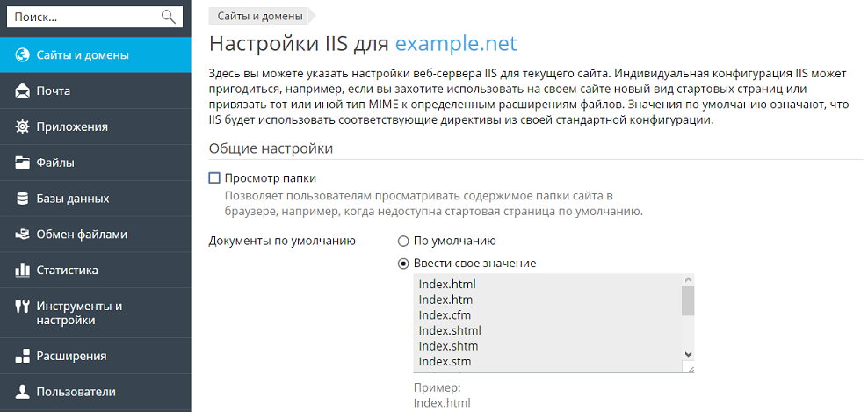
Task: Click the textarea resize handle corner
Action: (690, 369)
